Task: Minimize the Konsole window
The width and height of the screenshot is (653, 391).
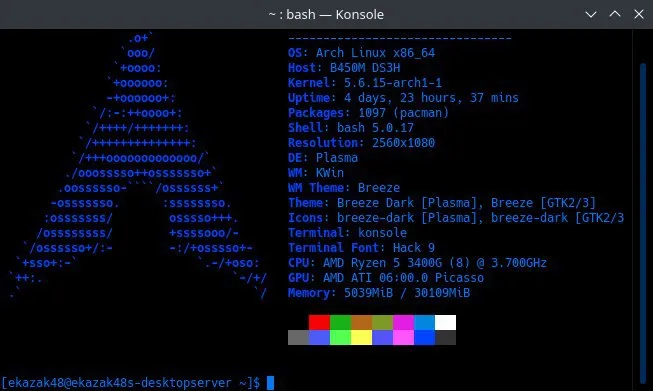Action: (x=591, y=15)
